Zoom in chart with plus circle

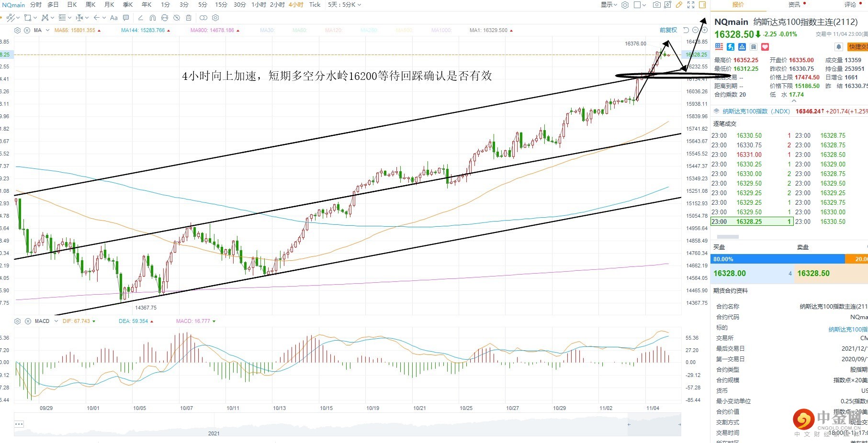point(704,30)
